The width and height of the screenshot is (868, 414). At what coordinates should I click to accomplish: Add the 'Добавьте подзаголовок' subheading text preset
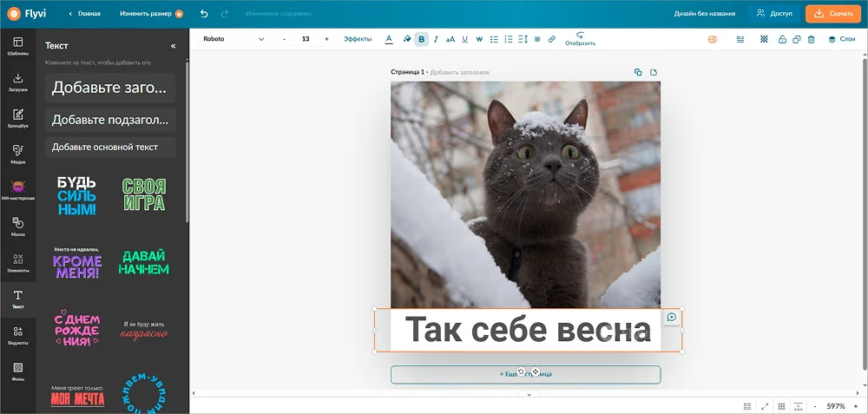[110, 120]
